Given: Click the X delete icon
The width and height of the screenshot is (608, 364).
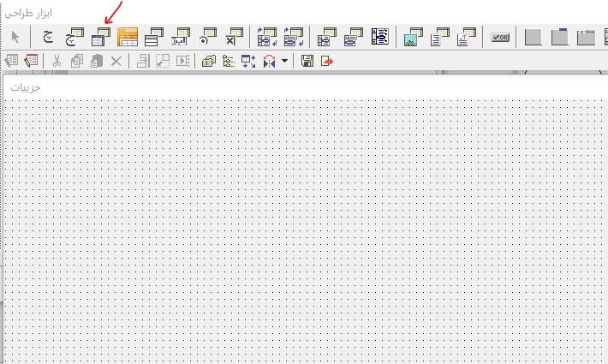Looking at the screenshot, I should click(x=116, y=61).
